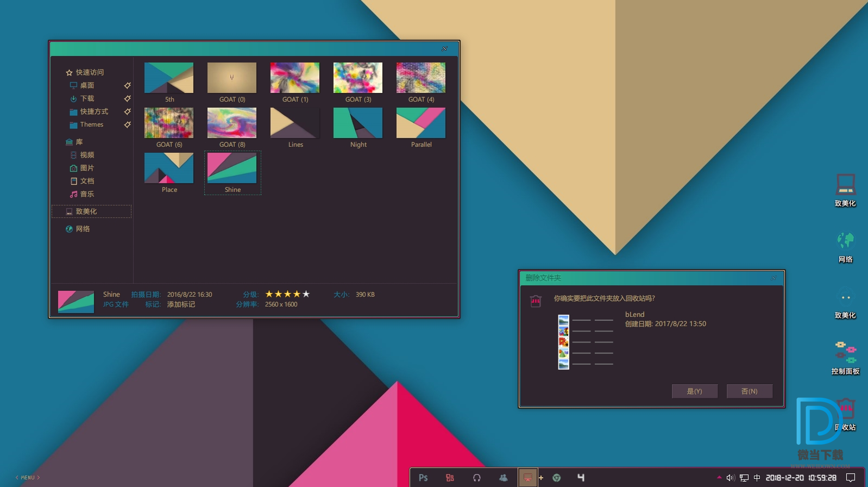
Task: Switch input method via the 中 indicator
Action: [757, 478]
